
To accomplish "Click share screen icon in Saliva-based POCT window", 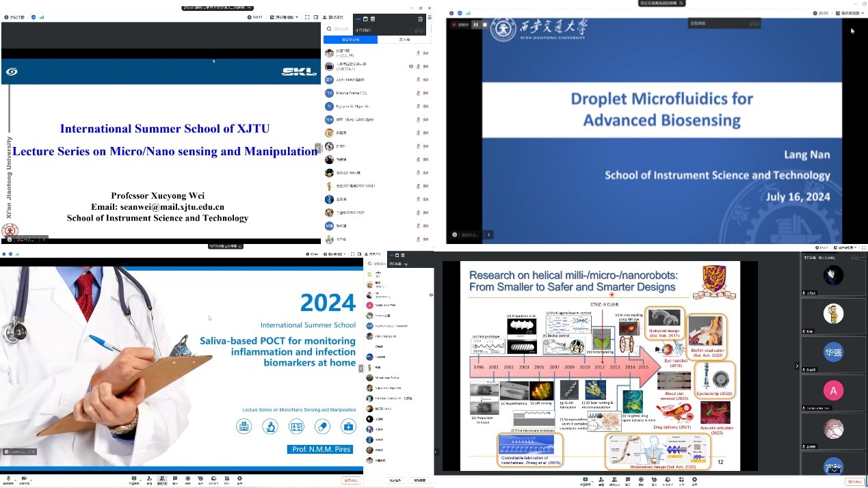I will 134,480.
